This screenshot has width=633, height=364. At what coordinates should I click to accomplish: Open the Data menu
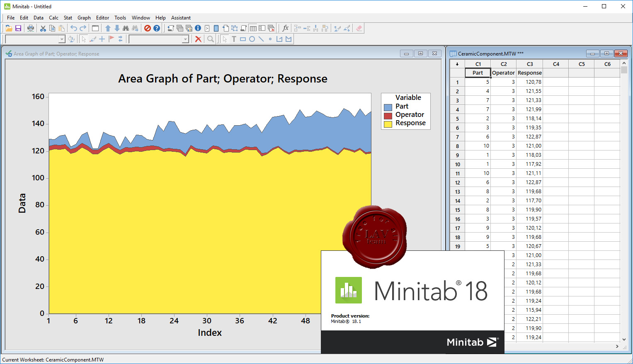pyautogui.click(x=39, y=18)
